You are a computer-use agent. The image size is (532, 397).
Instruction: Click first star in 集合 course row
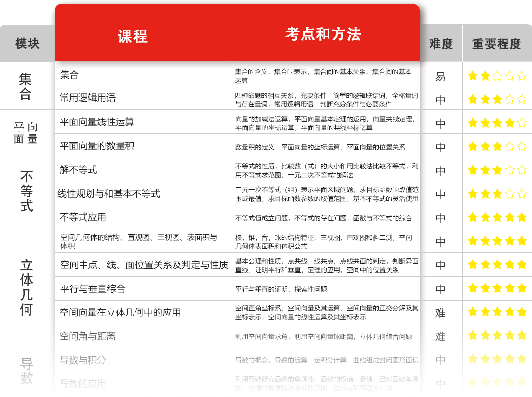coord(473,76)
